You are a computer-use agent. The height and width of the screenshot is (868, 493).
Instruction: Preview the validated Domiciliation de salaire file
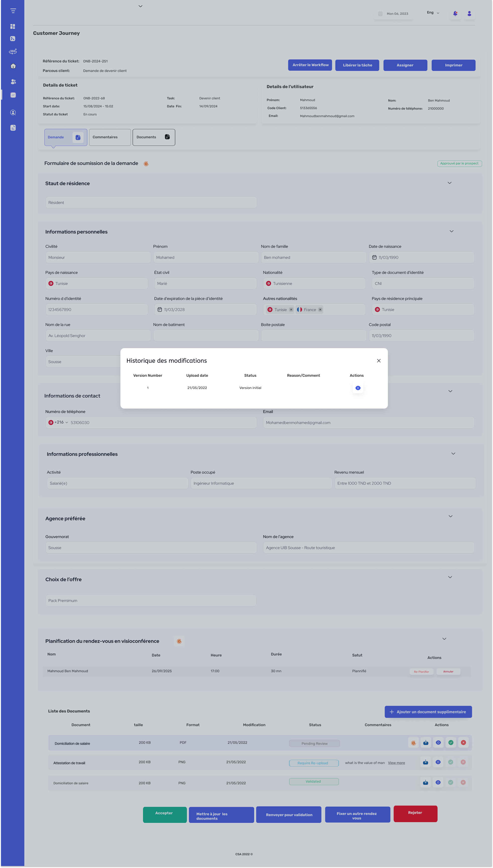[x=438, y=783]
